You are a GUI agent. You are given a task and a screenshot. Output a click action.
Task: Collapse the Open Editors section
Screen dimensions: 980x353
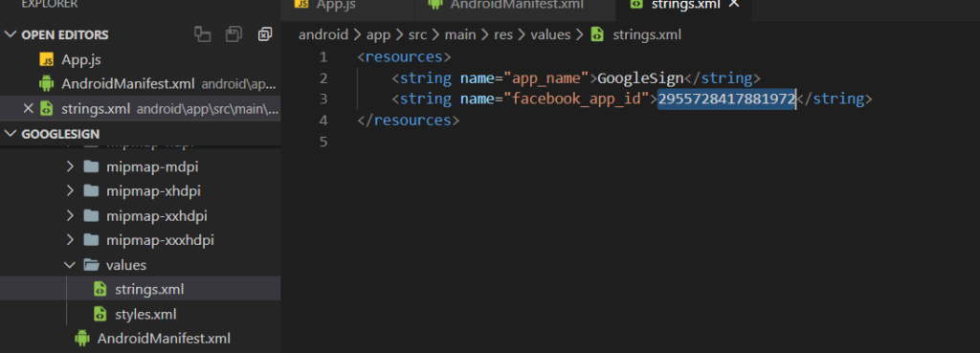click(x=10, y=34)
